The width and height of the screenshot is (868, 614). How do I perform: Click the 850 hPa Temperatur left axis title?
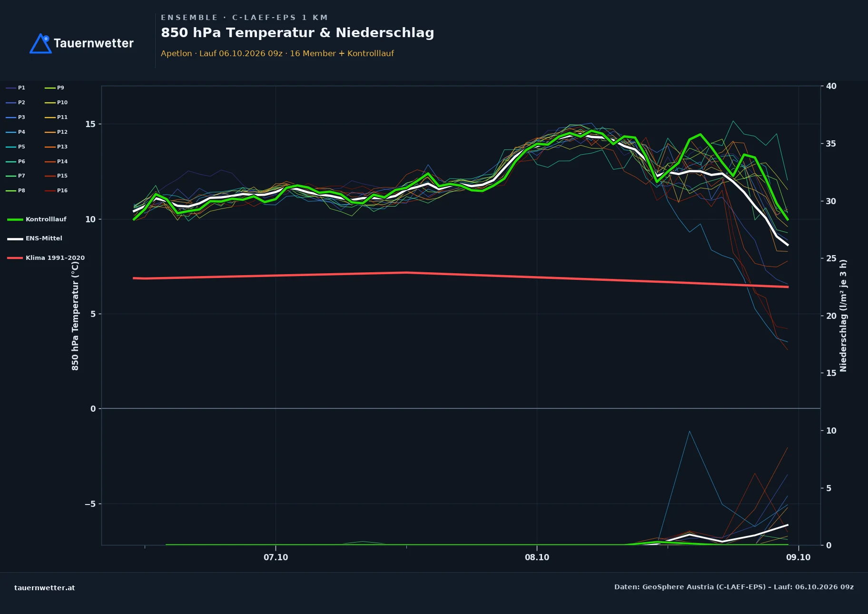click(x=75, y=316)
